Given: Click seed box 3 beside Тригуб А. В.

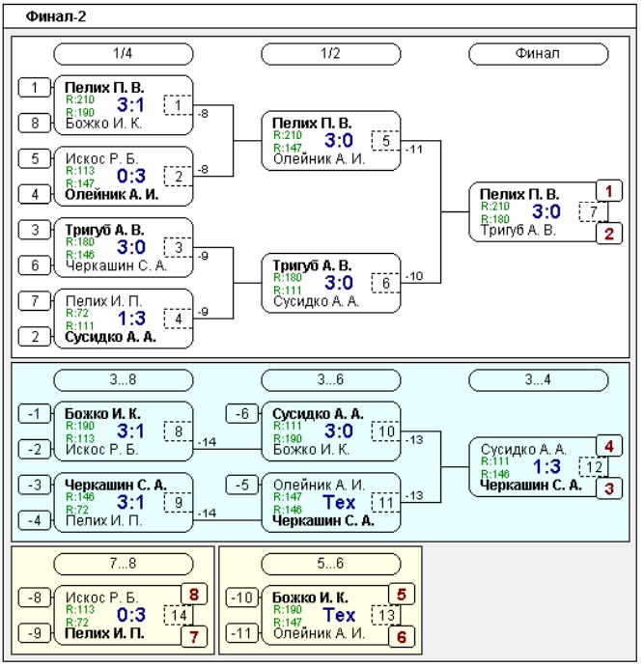Looking at the screenshot, I should [35, 230].
